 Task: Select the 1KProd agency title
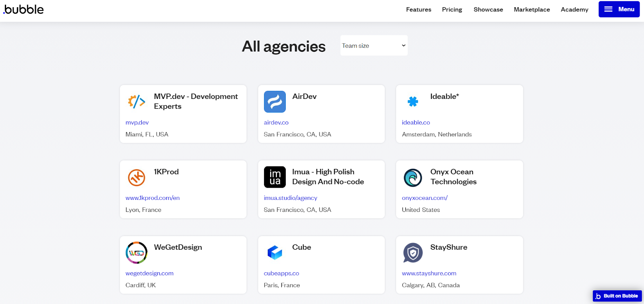point(166,172)
